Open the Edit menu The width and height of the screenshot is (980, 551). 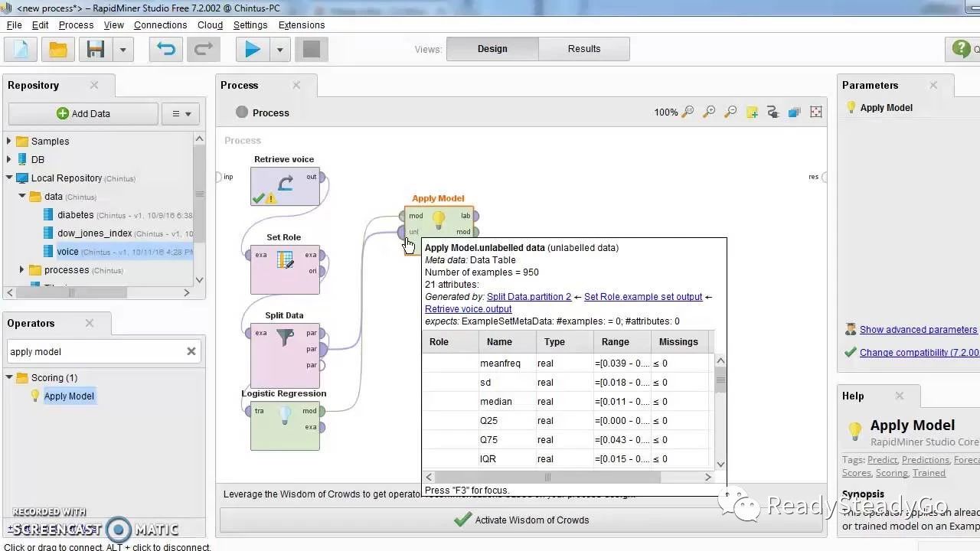41,24
